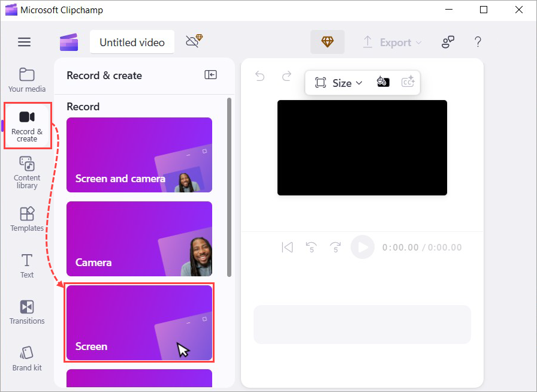
Task: Collapse the Record & create panel
Action: 210,75
